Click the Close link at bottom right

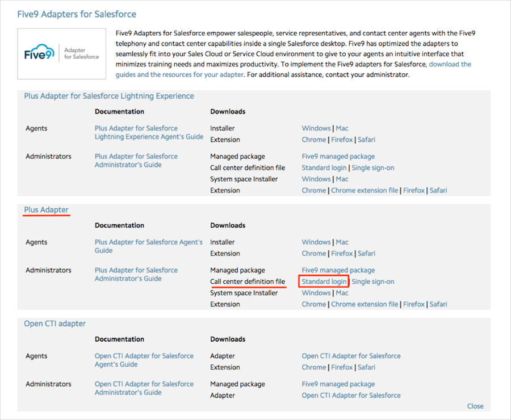(475, 406)
